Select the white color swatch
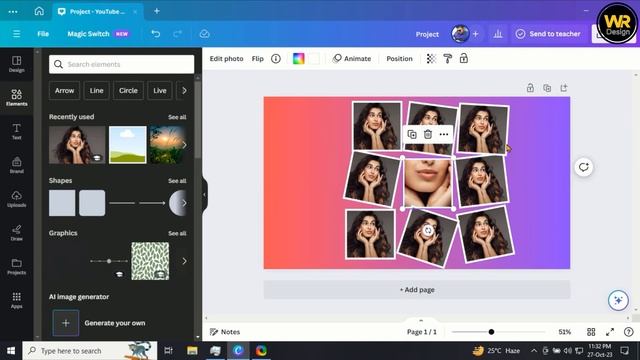Viewport: 640px width, 360px height. (314, 59)
